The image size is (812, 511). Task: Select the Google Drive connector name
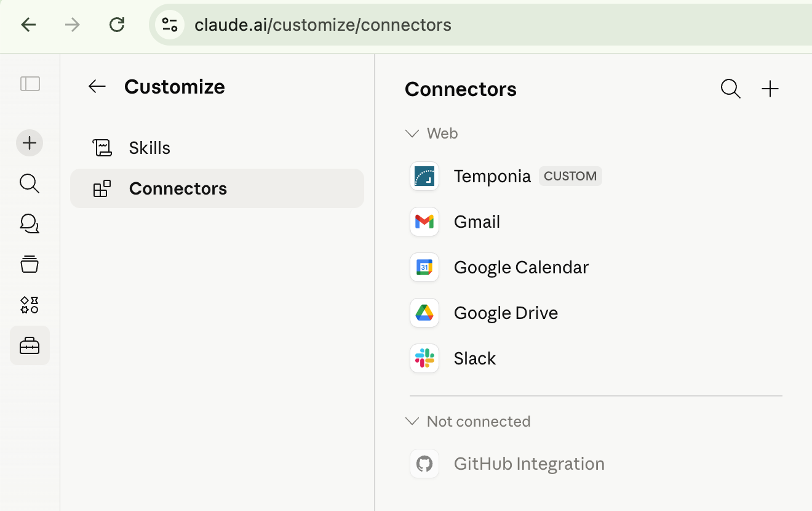coord(506,313)
